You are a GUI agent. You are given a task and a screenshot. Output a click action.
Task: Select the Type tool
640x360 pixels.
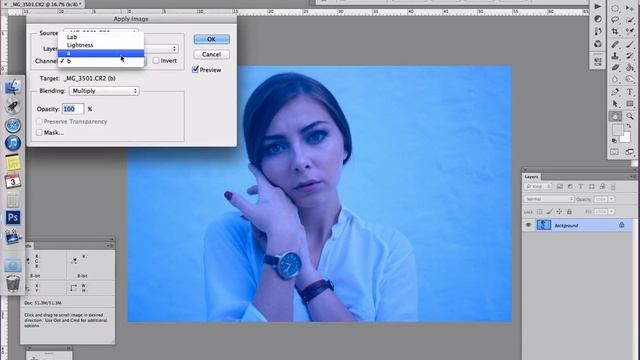click(x=630, y=92)
